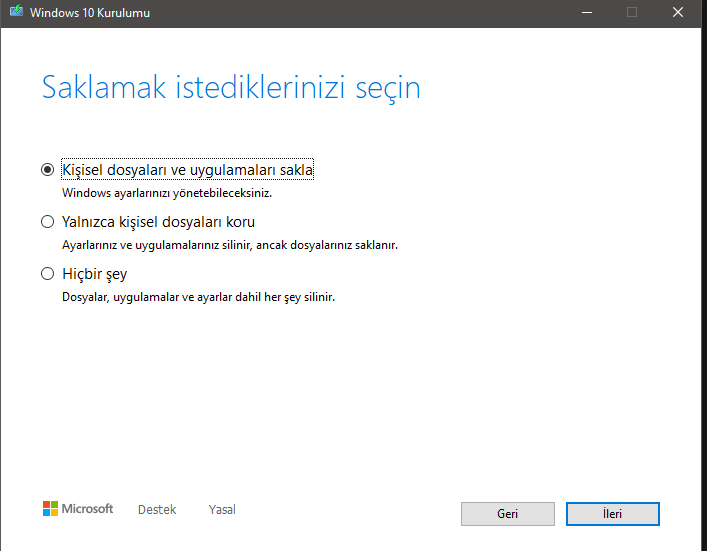Select the 'Hiçbir şey' radio button
The width and height of the screenshot is (707, 551).
(x=47, y=274)
